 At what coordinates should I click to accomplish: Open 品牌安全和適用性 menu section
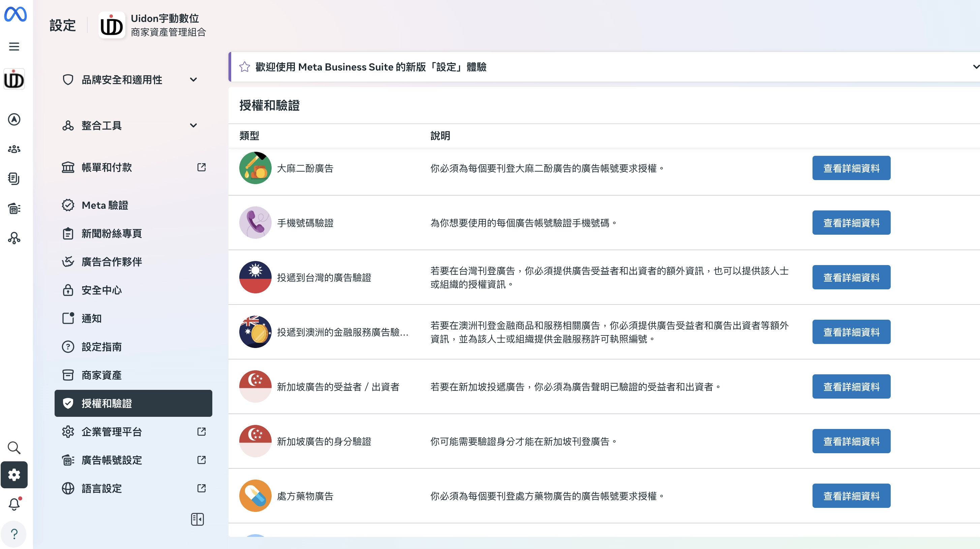pos(133,80)
